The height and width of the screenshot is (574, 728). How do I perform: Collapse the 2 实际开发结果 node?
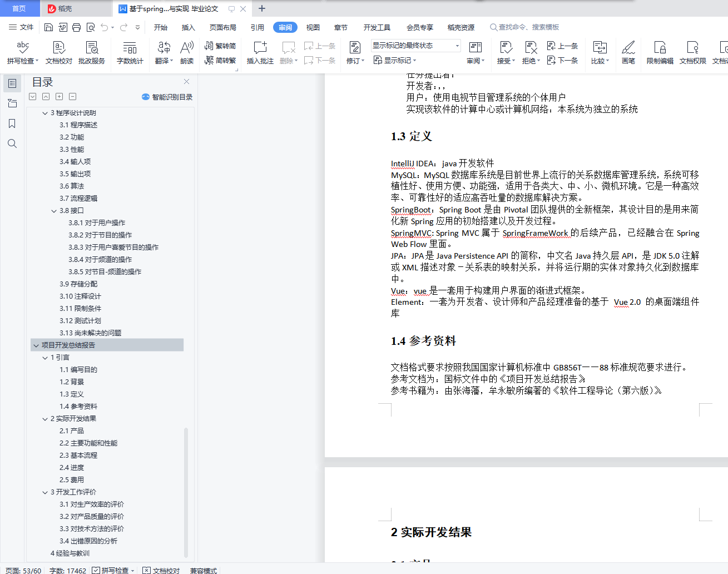(45, 419)
